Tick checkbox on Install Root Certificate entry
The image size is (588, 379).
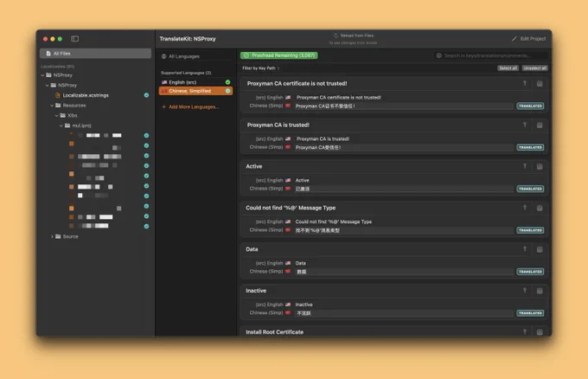coord(540,332)
